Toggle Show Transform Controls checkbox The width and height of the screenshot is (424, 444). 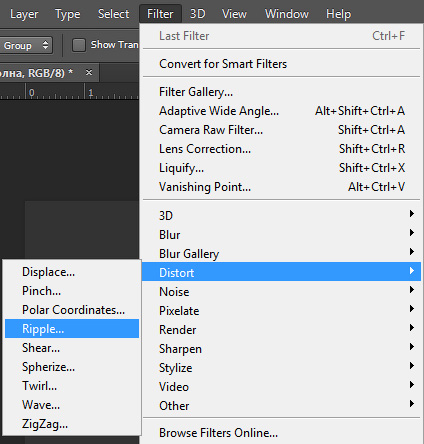pos(79,45)
